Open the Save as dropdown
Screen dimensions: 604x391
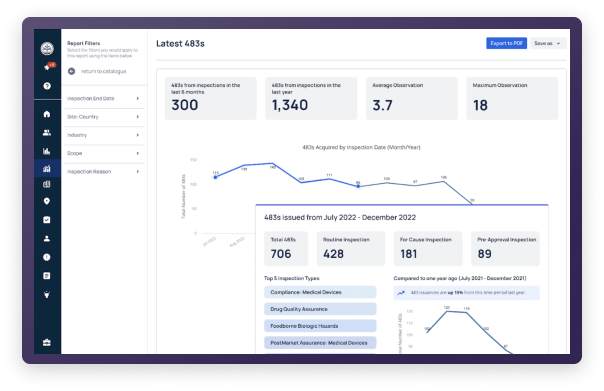547,43
